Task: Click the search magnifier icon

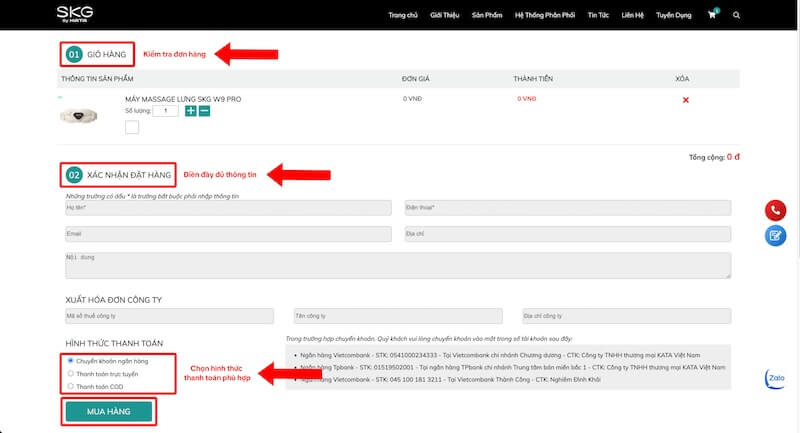Action: tap(737, 16)
